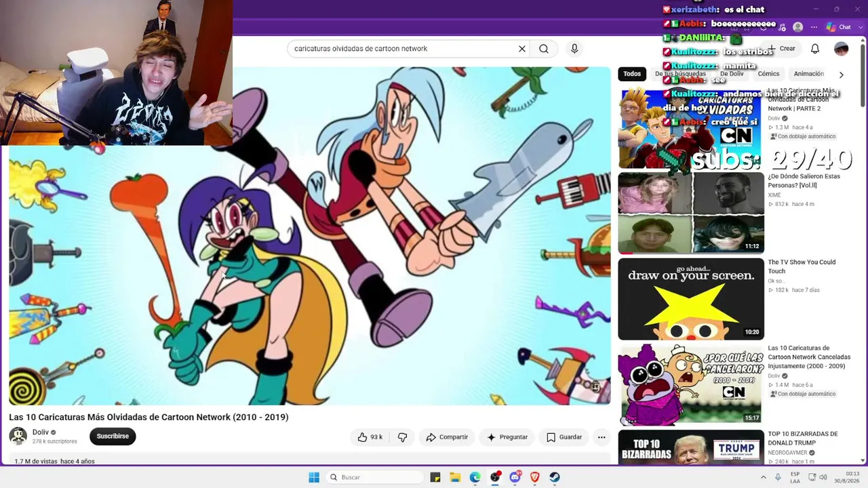Open the Caricaturas Canceladas Injustamente video thumbnail

(691, 384)
